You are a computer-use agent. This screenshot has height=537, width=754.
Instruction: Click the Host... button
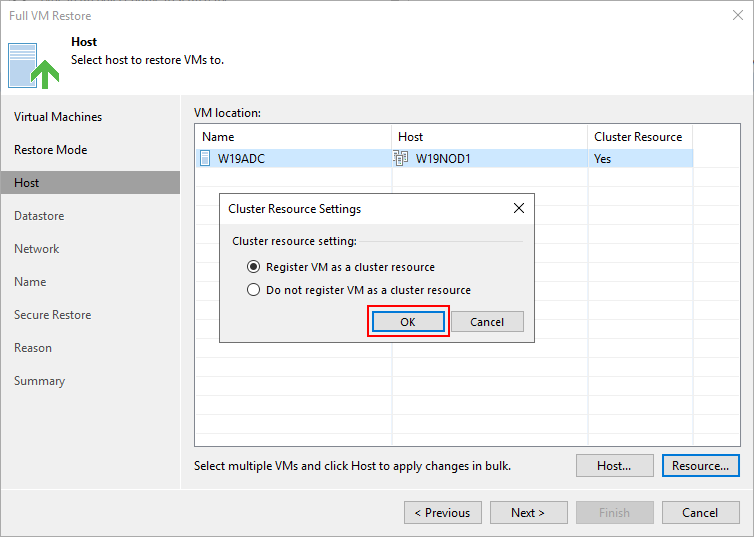[615, 465]
